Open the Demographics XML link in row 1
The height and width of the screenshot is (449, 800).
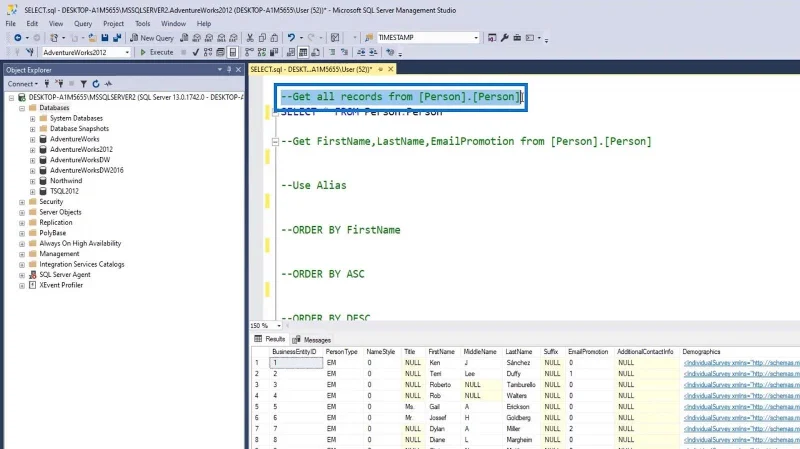point(741,363)
